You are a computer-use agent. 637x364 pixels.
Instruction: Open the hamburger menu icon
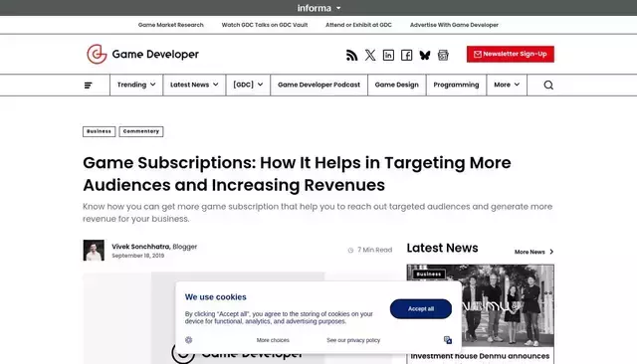point(89,86)
